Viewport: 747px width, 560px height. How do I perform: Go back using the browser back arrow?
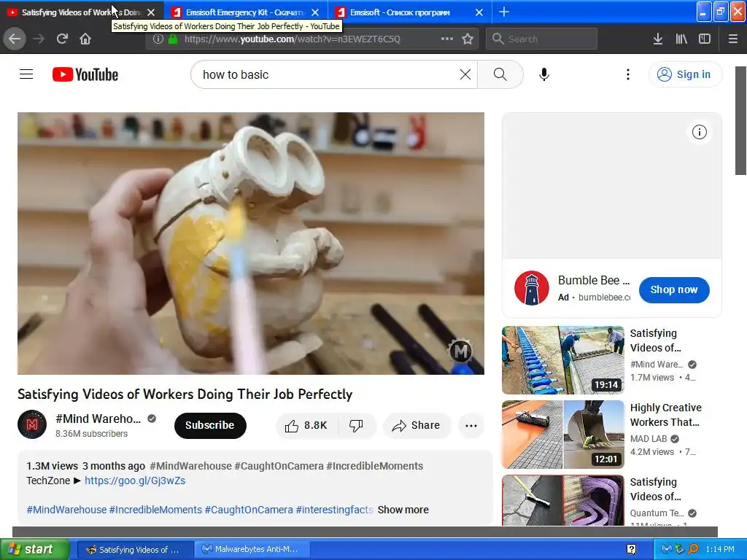(x=15, y=39)
